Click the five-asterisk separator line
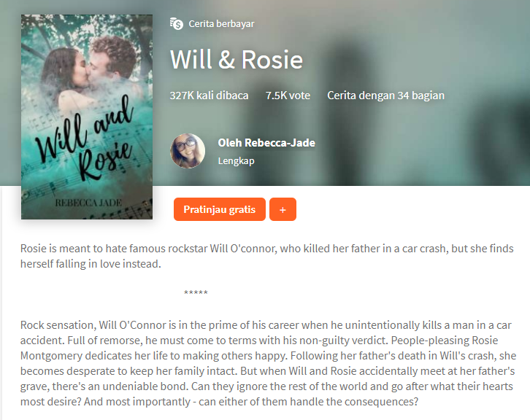This screenshot has height=420, width=530. (x=196, y=292)
